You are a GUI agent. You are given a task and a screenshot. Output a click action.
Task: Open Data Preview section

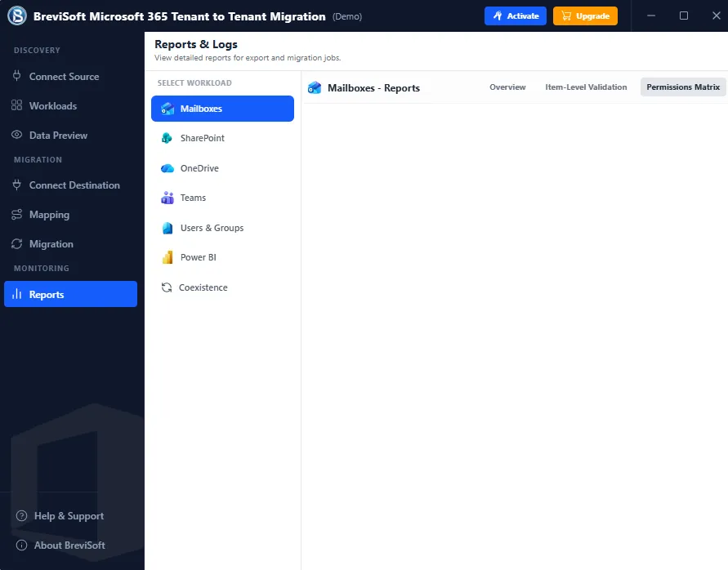pyautogui.click(x=70, y=135)
